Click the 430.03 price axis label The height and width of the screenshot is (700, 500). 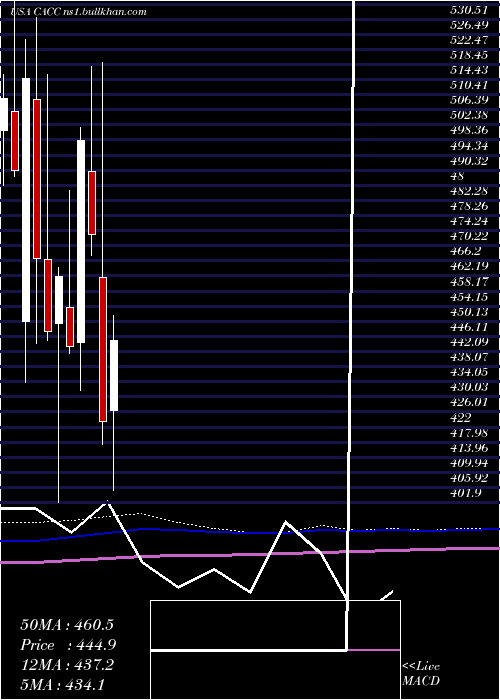pos(469,388)
